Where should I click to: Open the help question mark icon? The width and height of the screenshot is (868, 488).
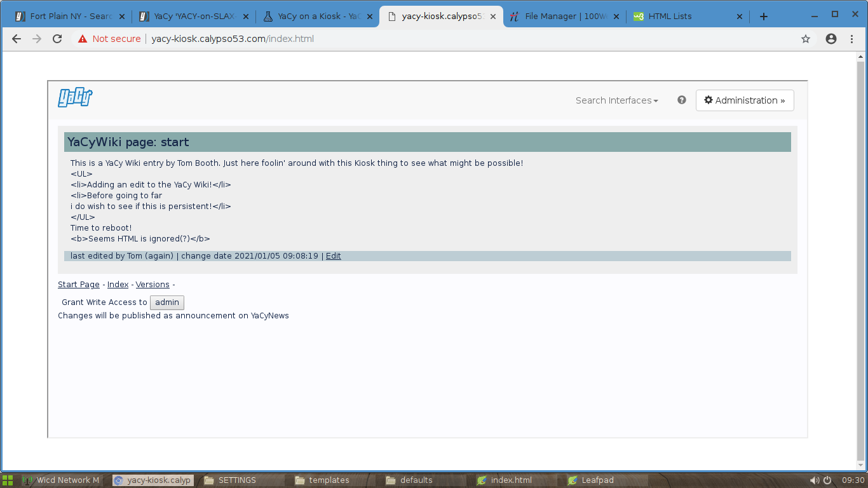tap(682, 100)
